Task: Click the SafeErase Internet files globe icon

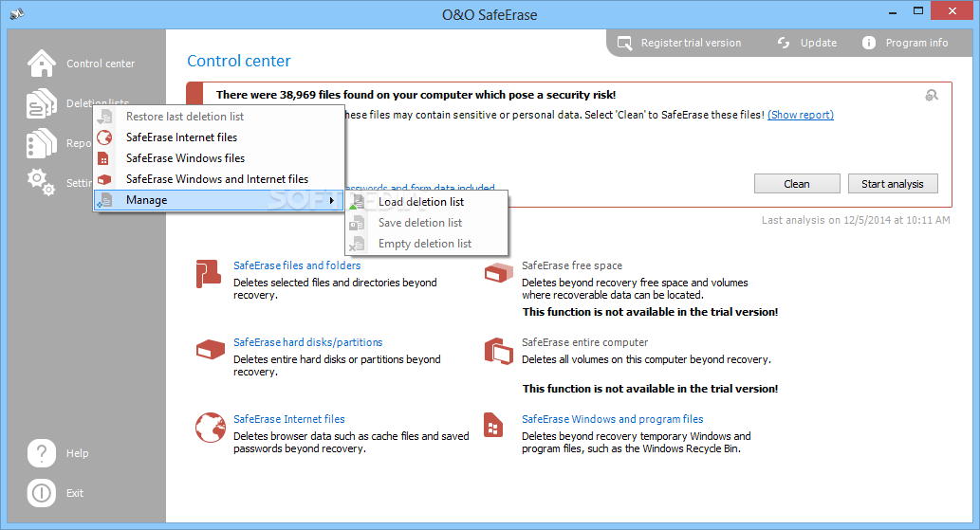Action: pos(210,428)
